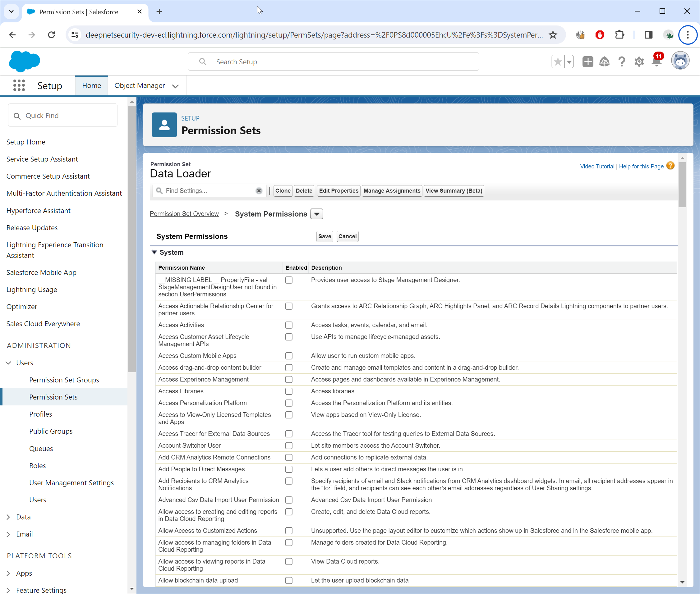Enable Account Switcher User checkbox

pos(289,445)
